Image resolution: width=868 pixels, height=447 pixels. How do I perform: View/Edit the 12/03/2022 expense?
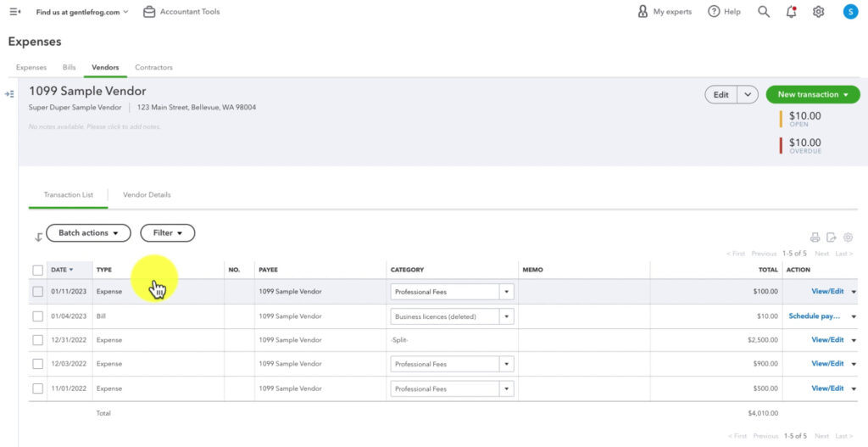827,363
